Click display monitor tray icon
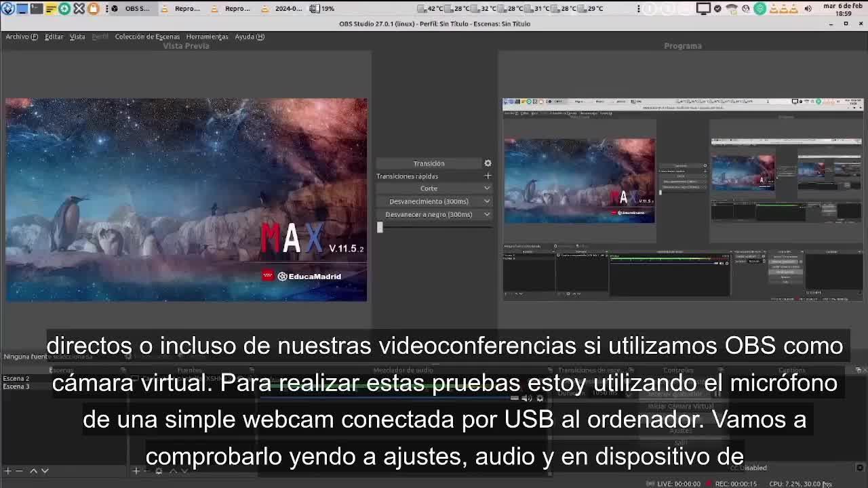Screen dimensions: 868x488 pyautogui.click(x=703, y=9)
